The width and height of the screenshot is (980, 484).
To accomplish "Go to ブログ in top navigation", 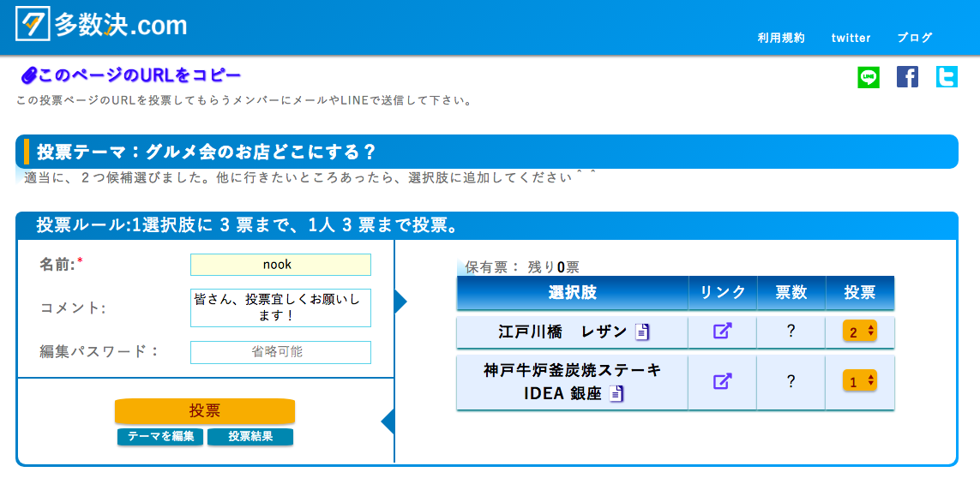I will click(915, 38).
